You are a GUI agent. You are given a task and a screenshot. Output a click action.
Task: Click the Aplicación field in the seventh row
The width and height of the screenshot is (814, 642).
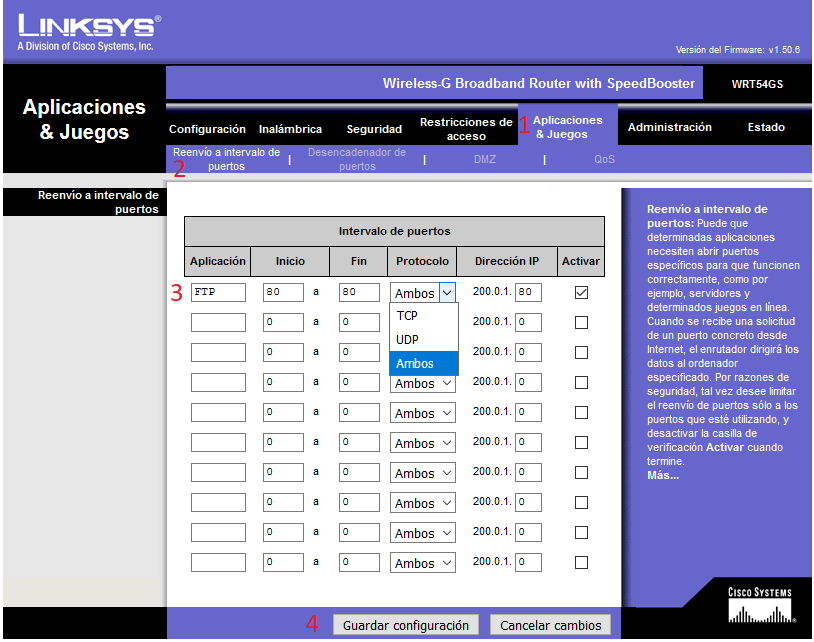coord(218,472)
